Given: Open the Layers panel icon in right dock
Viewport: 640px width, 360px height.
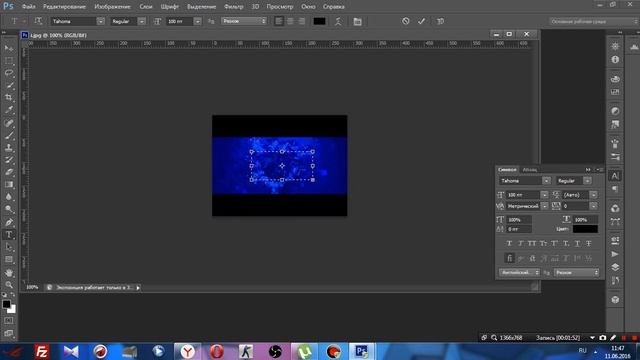Looking at the screenshot, I should point(615,267).
